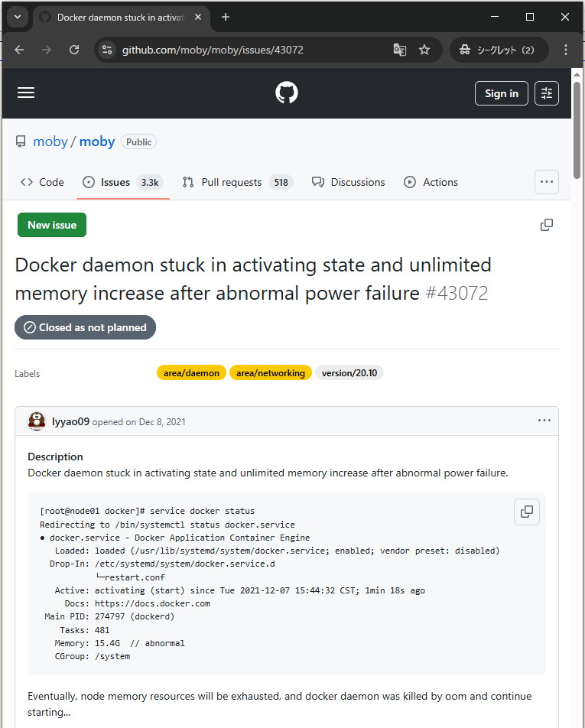The height and width of the screenshot is (728, 585).
Task: Open Chrome's three-dot menu
Action: [x=566, y=50]
